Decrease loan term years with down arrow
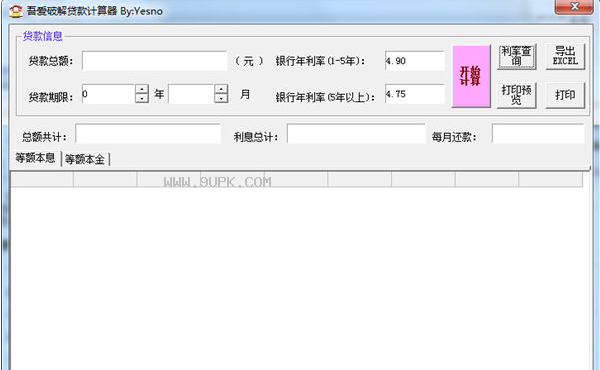Image resolution: width=600 pixels, height=370 pixels. click(142, 99)
